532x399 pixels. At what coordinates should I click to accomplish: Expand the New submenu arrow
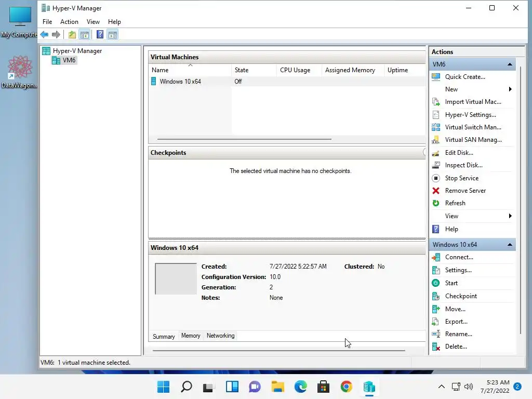click(510, 89)
